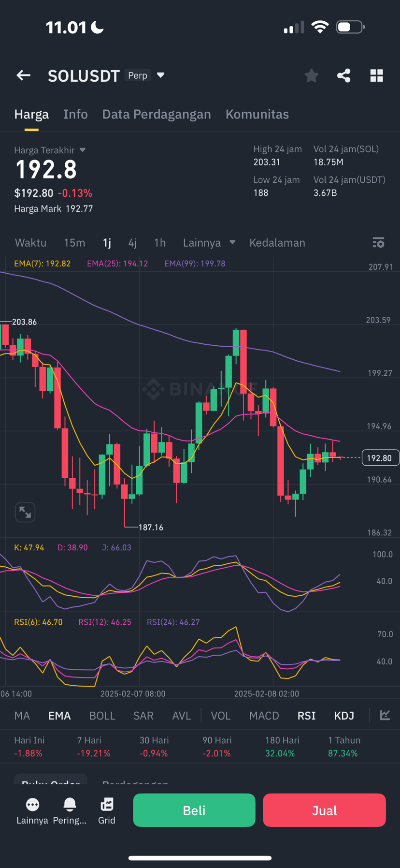Expand the Harga Terakhir dropdown
400x868 pixels.
point(83,150)
